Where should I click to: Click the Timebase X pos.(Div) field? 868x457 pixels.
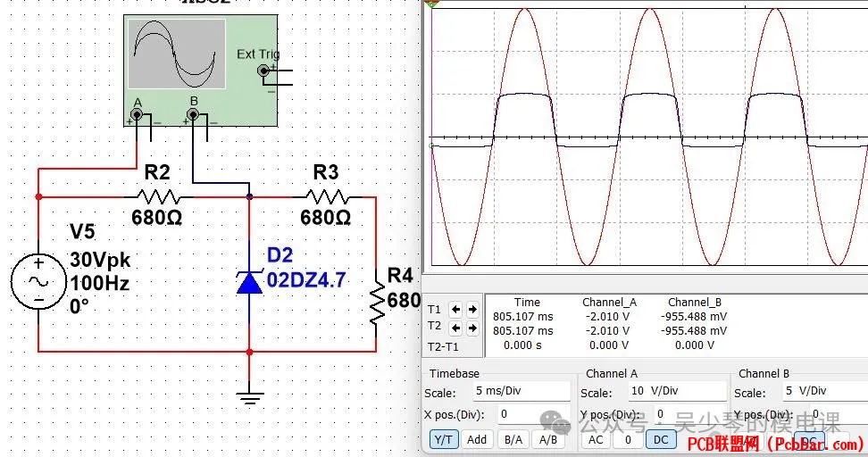tap(534, 414)
